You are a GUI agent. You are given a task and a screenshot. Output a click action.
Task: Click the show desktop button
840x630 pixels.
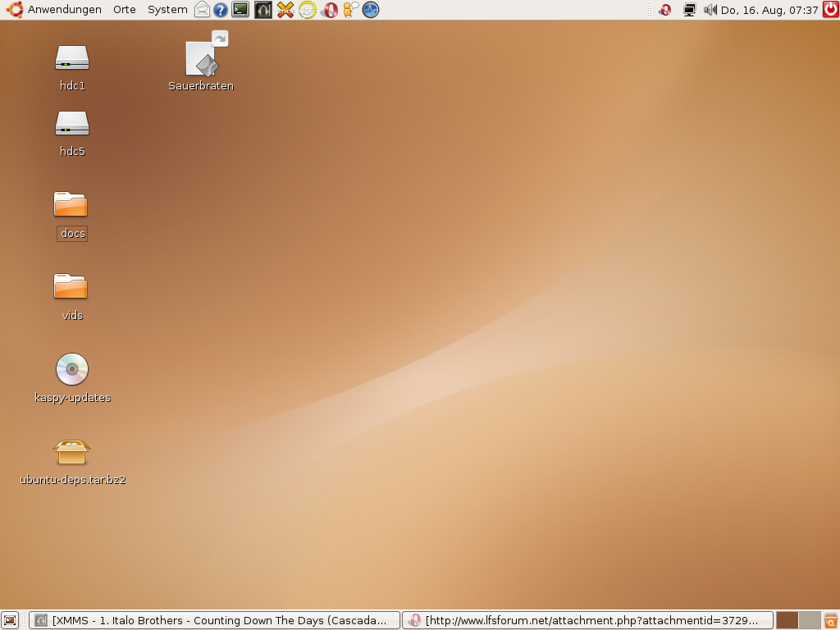[x=10, y=620]
